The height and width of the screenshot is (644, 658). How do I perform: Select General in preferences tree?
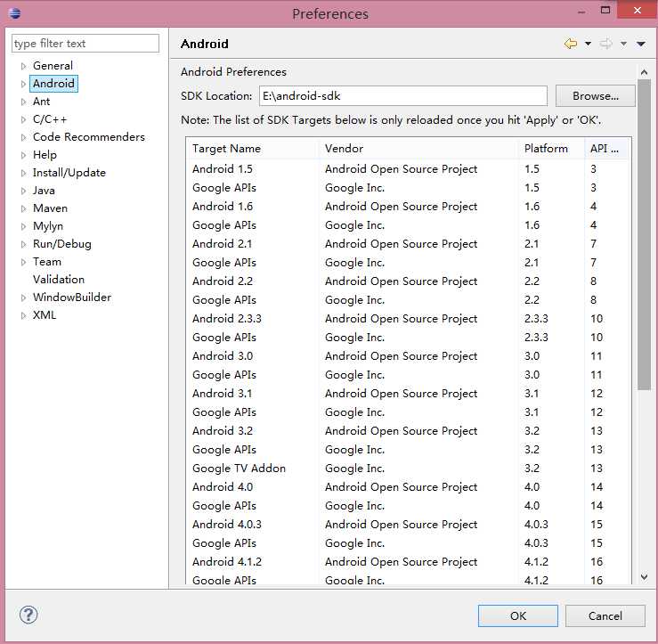[x=53, y=66]
